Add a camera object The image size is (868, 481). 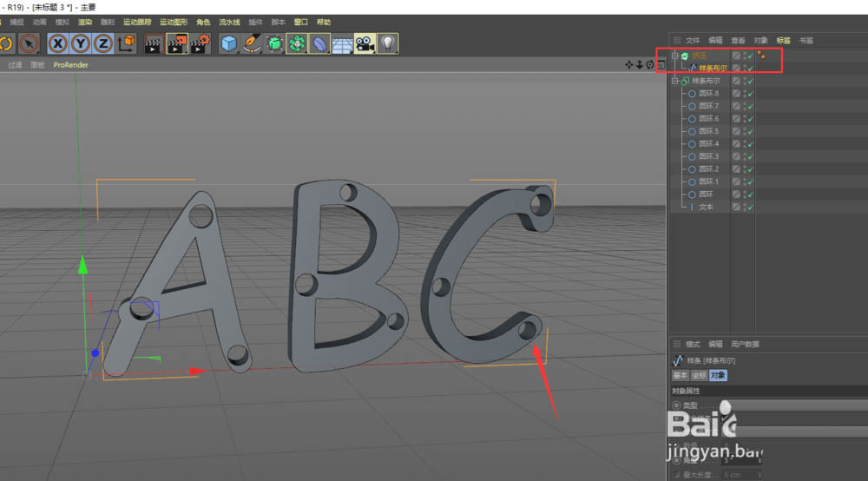pyautogui.click(x=365, y=43)
